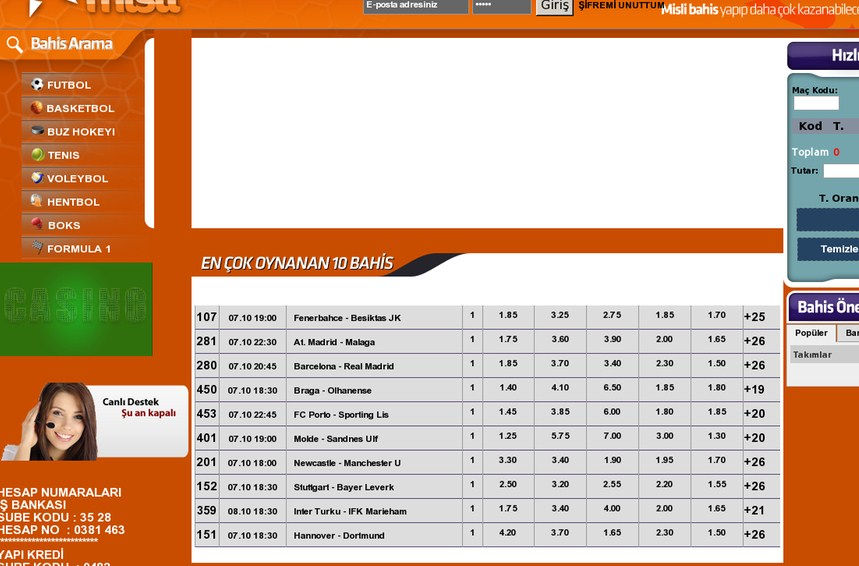This screenshot has width=859, height=566.
Task: Click the hockey puck icon for BUZ HOKEYI
Action: click(37, 130)
